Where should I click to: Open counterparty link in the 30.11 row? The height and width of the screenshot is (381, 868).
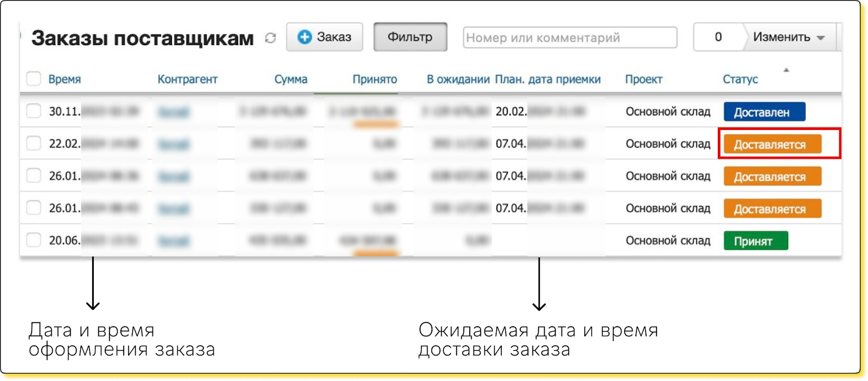174,112
